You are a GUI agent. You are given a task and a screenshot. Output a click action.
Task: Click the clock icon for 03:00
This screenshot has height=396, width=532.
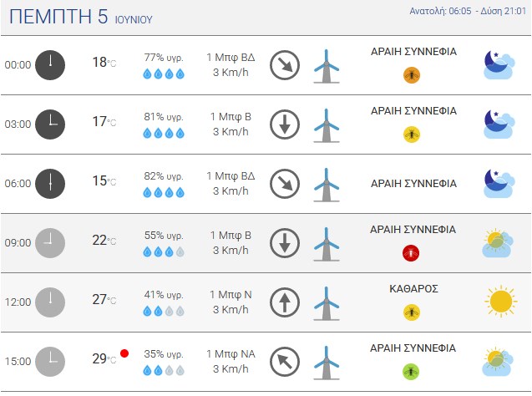point(50,124)
